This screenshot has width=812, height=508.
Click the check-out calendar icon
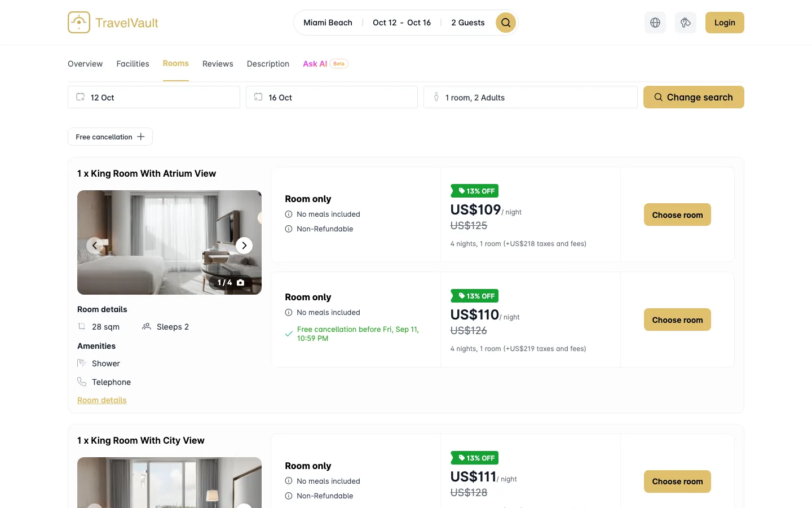pyautogui.click(x=258, y=97)
